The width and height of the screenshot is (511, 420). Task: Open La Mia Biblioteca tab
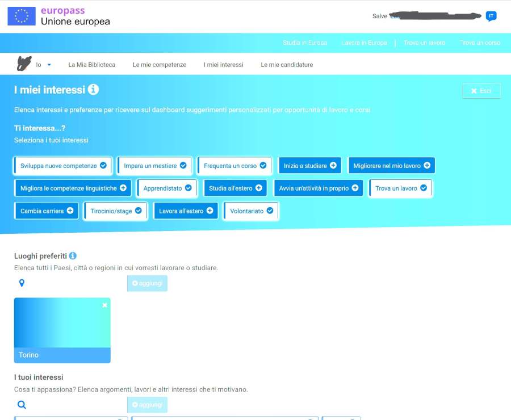[x=91, y=65]
